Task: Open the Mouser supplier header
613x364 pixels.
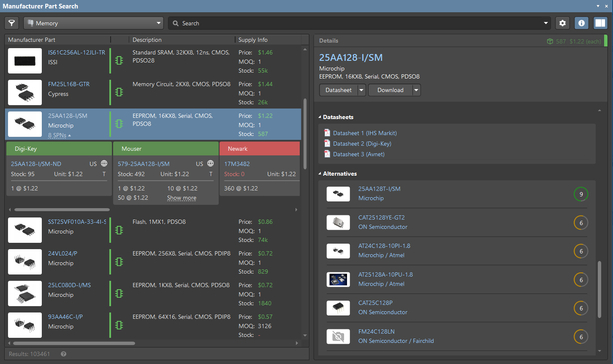Action: (166, 149)
